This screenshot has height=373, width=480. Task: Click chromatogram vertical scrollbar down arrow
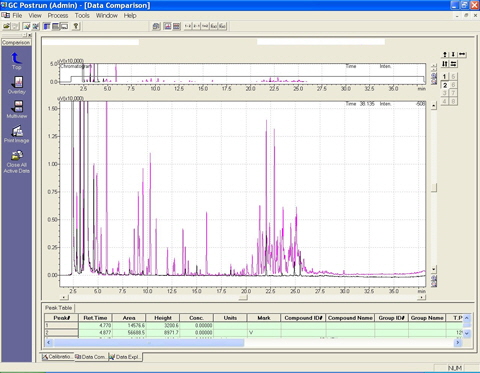coord(434,269)
